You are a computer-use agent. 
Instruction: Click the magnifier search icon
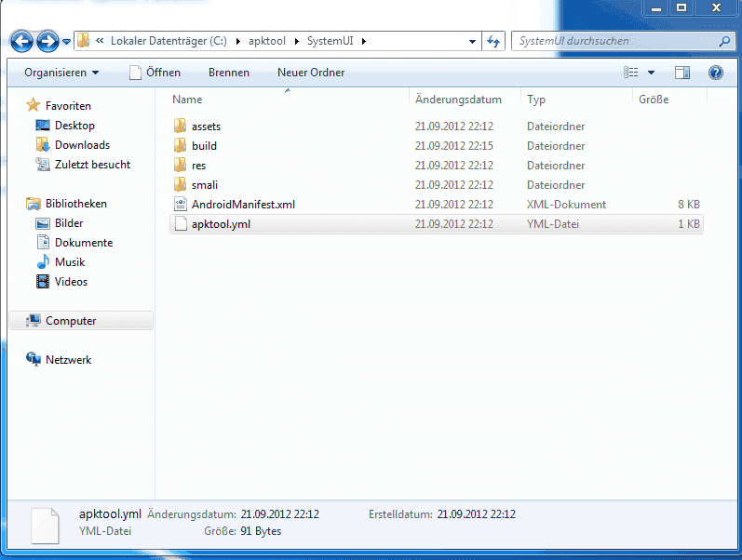pyautogui.click(x=724, y=42)
